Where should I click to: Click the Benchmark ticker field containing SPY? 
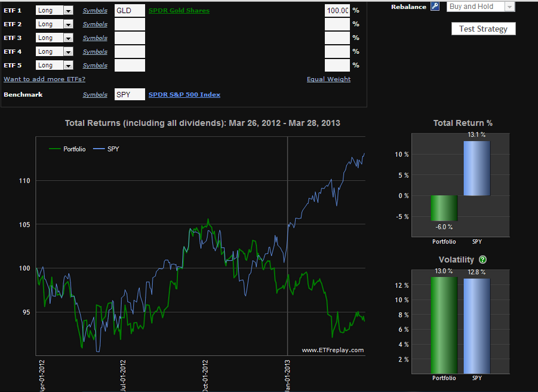click(130, 94)
